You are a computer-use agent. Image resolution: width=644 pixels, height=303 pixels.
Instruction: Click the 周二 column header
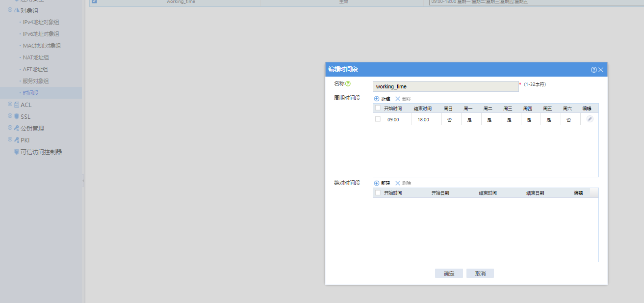coord(488,108)
